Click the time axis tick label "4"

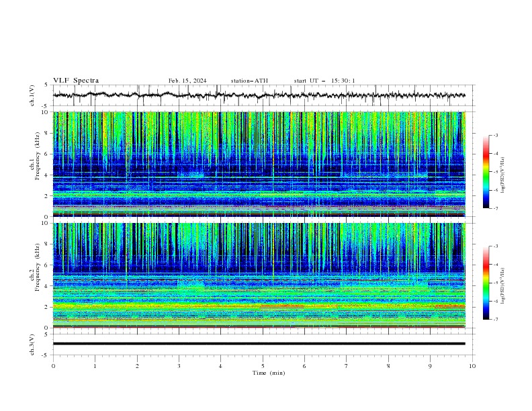click(x=220, y=366)
